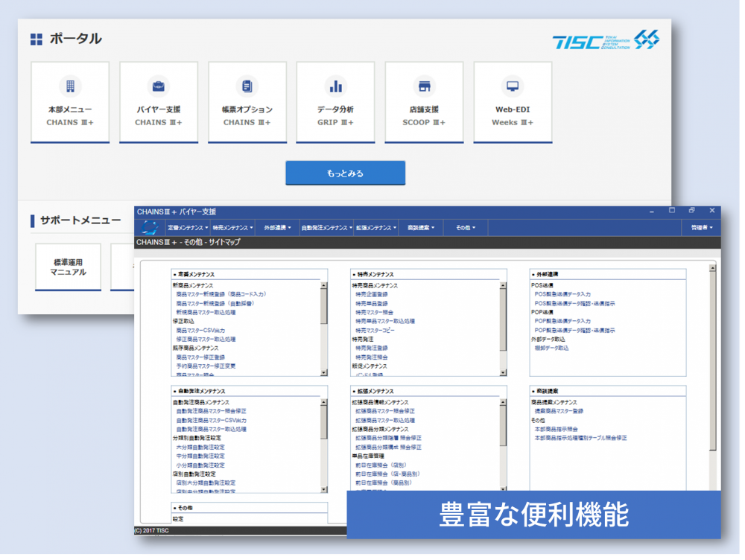Open the 外部連携 dropdown menu
This screenshot has height=560, width=745.
coord(277,228)
